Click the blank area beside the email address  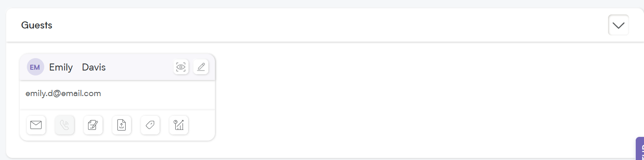[x=157, y=94]
